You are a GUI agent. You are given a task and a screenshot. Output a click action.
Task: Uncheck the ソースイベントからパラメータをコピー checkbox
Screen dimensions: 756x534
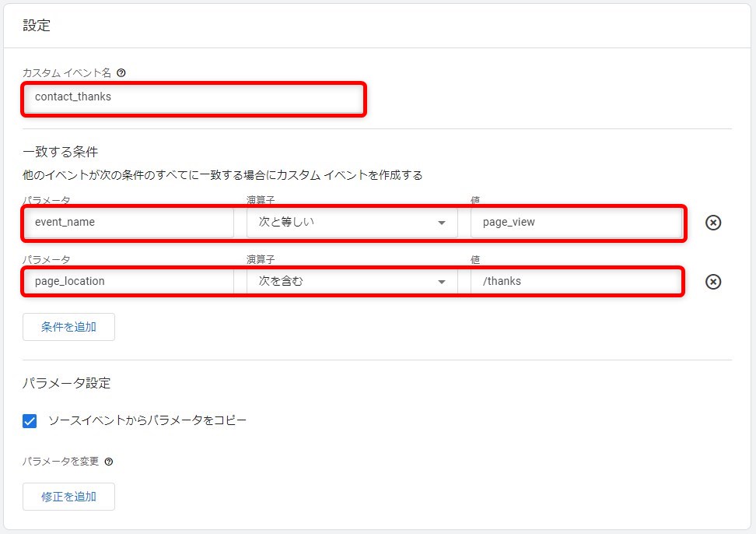click(30, 421)
